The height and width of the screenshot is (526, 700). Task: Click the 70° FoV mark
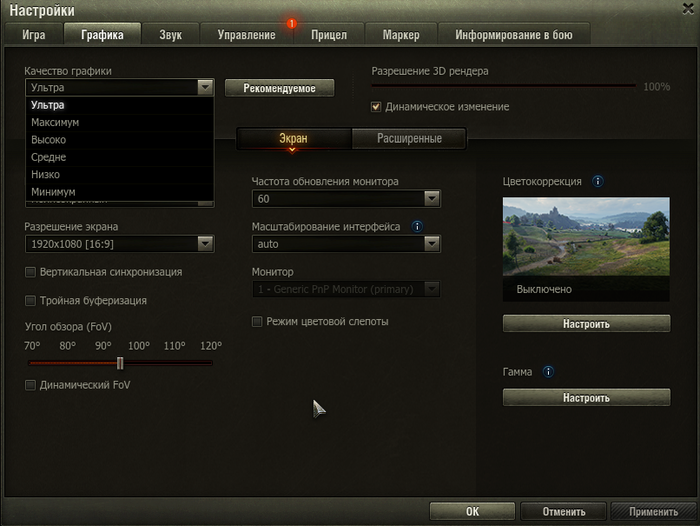pos(32,346)
